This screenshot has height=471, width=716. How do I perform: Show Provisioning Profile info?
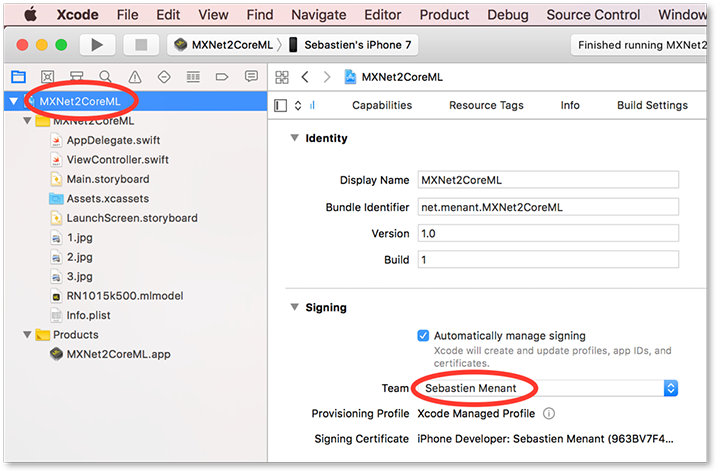549,413
